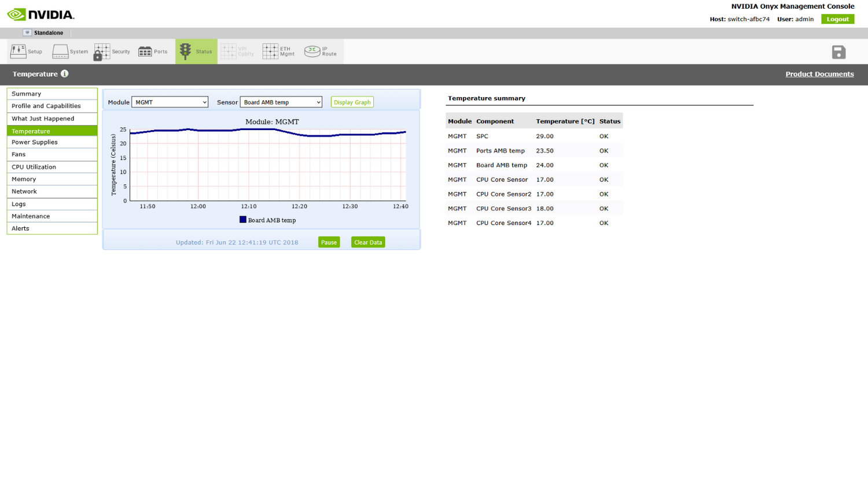This screenshot has height=488, width=868.
Task: Click the Status column header
Action: [610, 121]
